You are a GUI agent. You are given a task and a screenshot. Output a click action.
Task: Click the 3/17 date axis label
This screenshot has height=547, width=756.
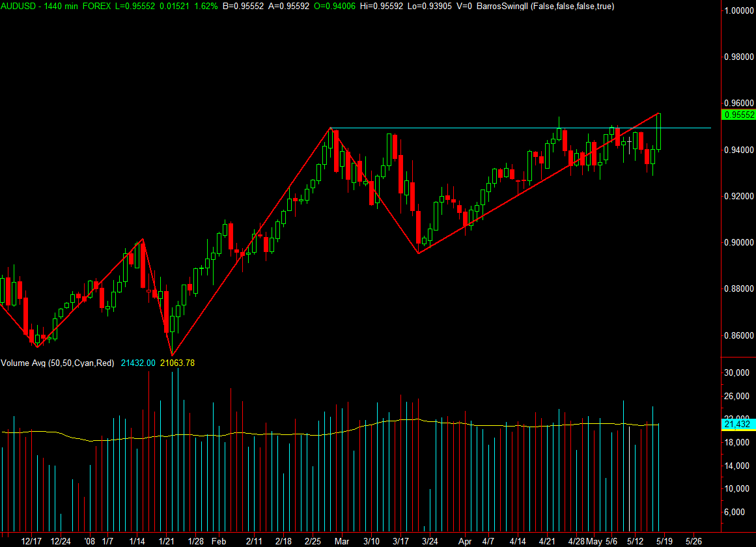(x=400, y=541)
